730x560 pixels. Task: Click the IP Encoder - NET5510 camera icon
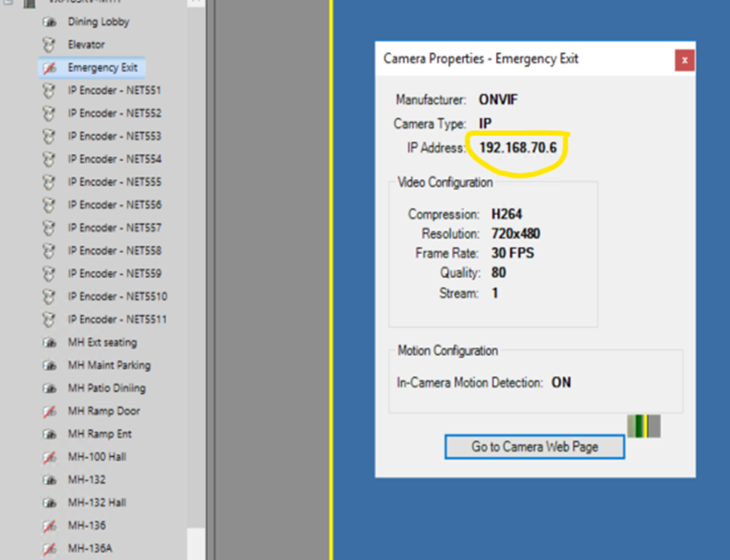point(49,296)
